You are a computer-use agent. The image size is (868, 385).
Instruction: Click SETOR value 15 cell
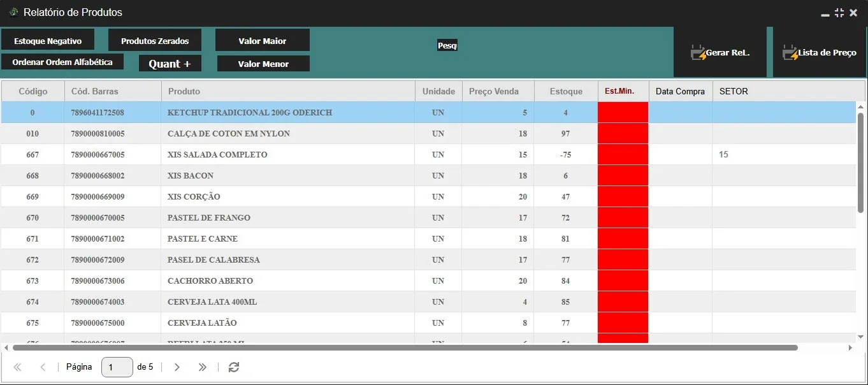coord(784,154)
